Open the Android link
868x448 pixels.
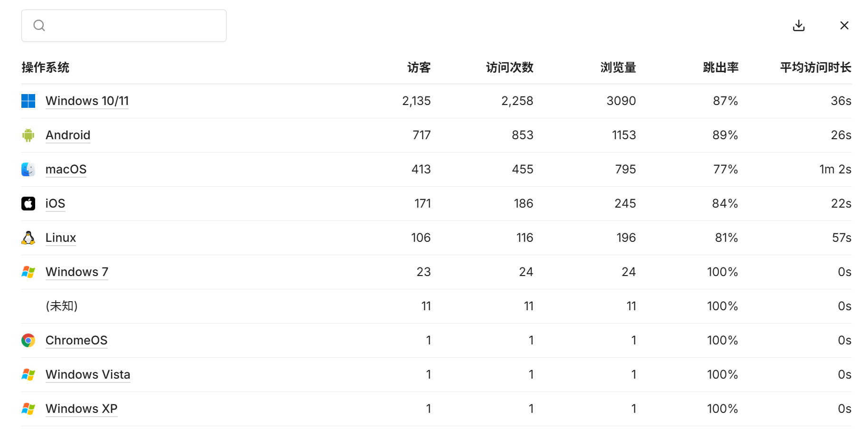(x=68, y=135)
